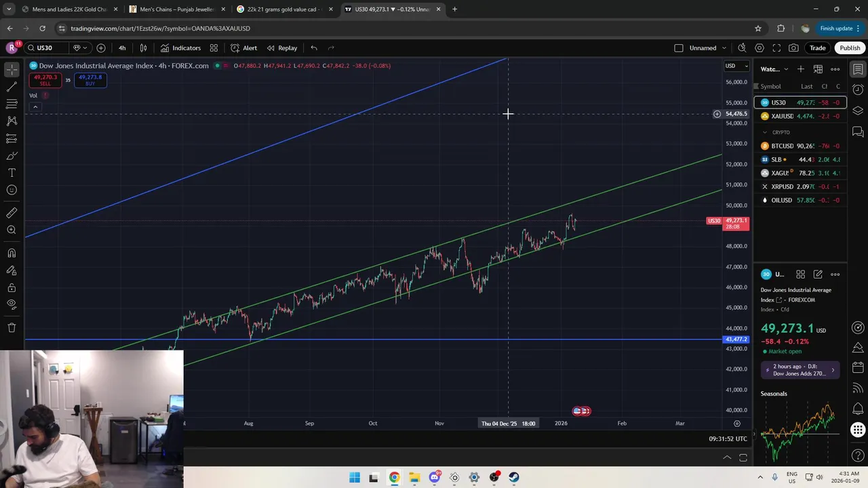Expand the Watchlist name dropdown
Image resolution: width=868 pixels, height=488 pixels.
pyautogui.click(x=774, y=69)
